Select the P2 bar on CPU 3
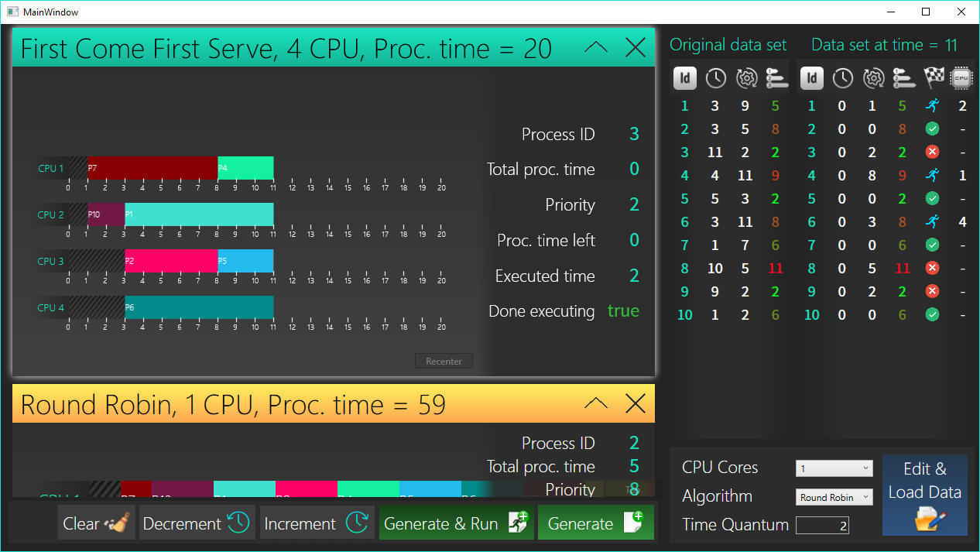The width and height of the screenshot is (980, 552). click(171, 261)
